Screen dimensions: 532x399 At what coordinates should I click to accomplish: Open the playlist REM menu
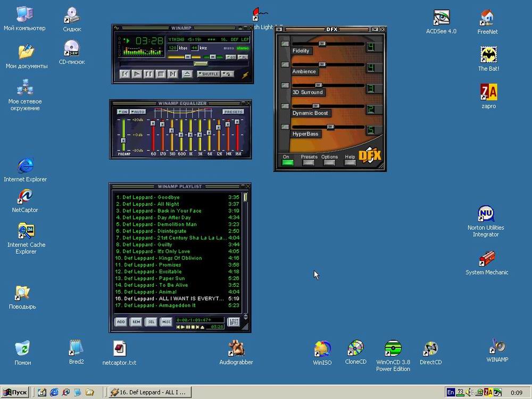click(136, 322)
